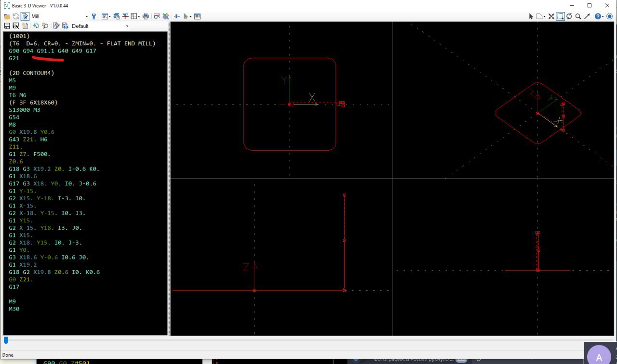This screenshot has height=364, width=617.
Task: Save the program with the floppy disk icon
Action: pyautogui.click(x=7, y=26)
